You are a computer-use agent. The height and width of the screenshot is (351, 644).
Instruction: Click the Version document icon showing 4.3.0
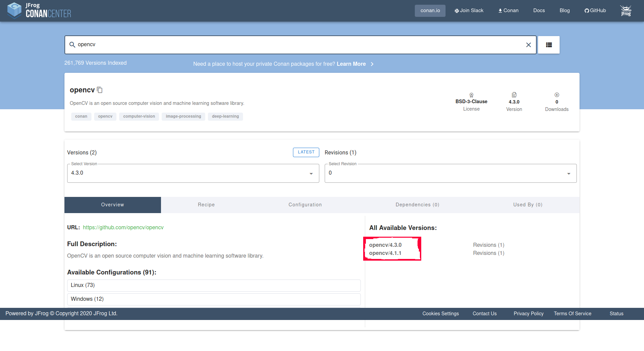pyautogui.click(x=514, y=94)
